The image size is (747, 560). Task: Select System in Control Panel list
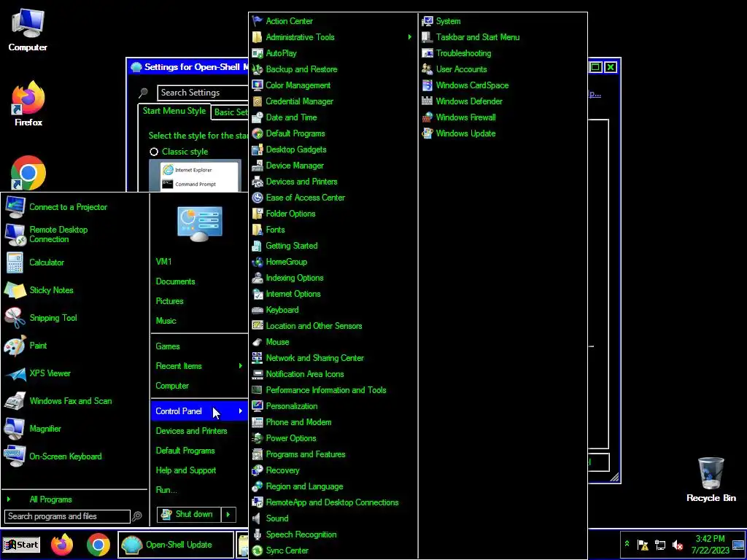[x=449, y=21]
